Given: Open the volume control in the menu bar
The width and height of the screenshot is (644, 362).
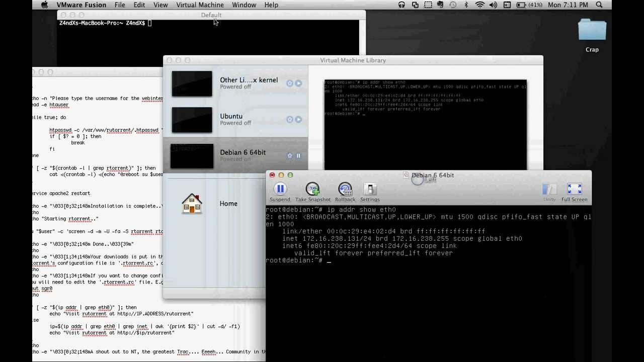Looking at the screenshot, I should 493,5.
